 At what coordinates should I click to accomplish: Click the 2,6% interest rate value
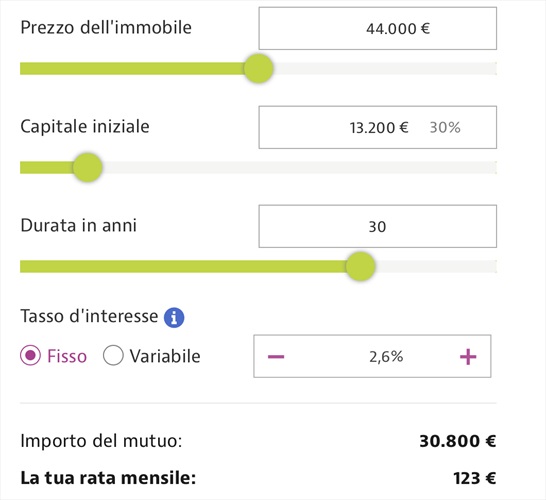tap(386, 357)
